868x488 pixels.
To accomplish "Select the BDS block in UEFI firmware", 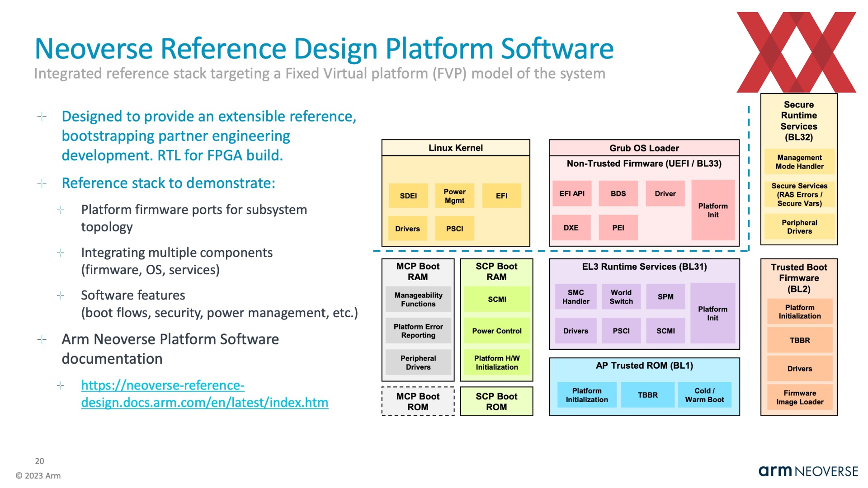I will pos(618,193).
